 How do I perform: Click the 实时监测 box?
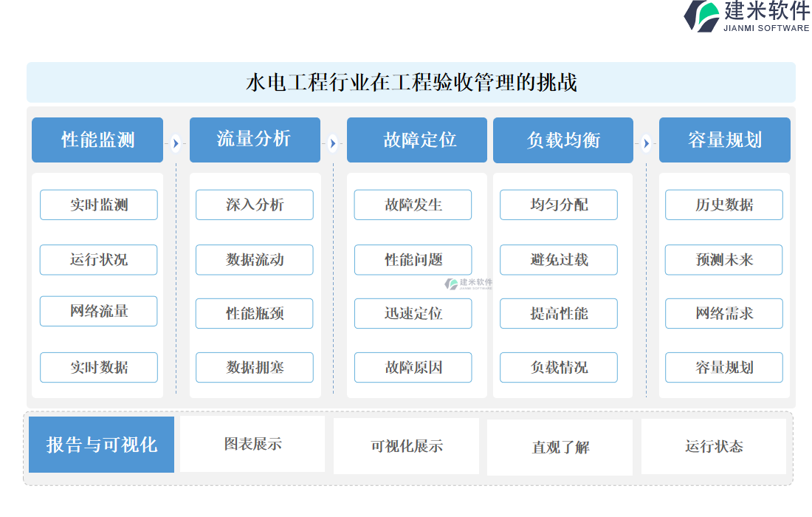(x=99, y=205)
